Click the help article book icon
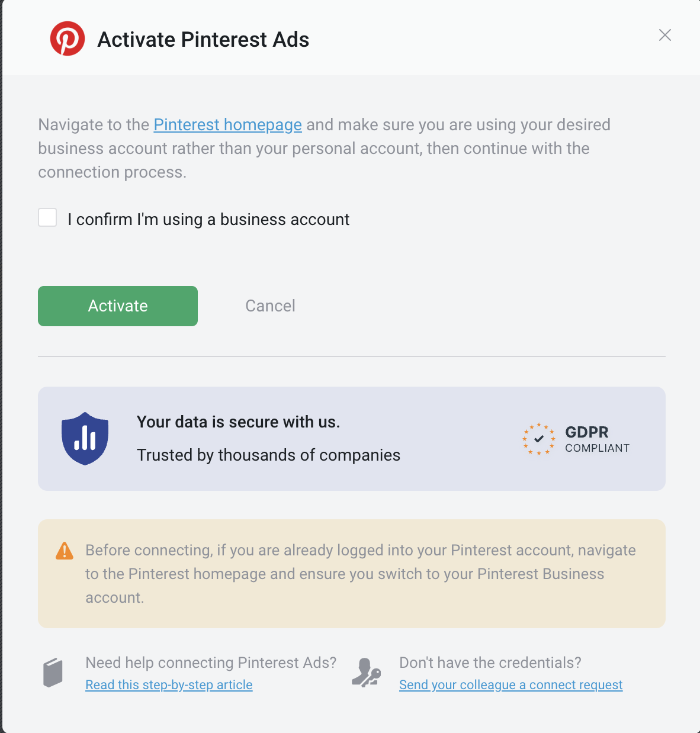 coord(53,671)
